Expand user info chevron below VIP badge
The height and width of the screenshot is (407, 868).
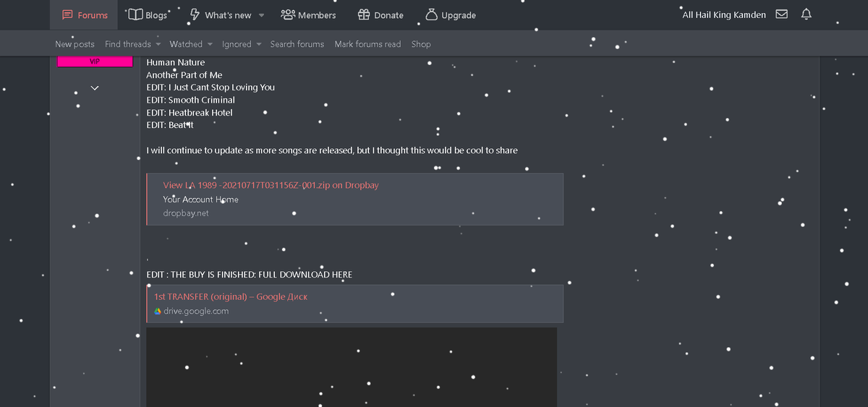tap(95, 88)
